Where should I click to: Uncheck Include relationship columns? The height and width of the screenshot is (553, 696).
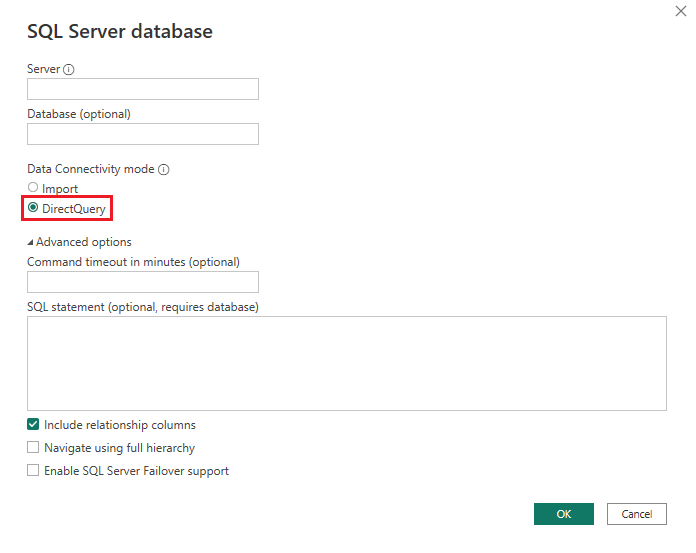[x=33, y=424]
